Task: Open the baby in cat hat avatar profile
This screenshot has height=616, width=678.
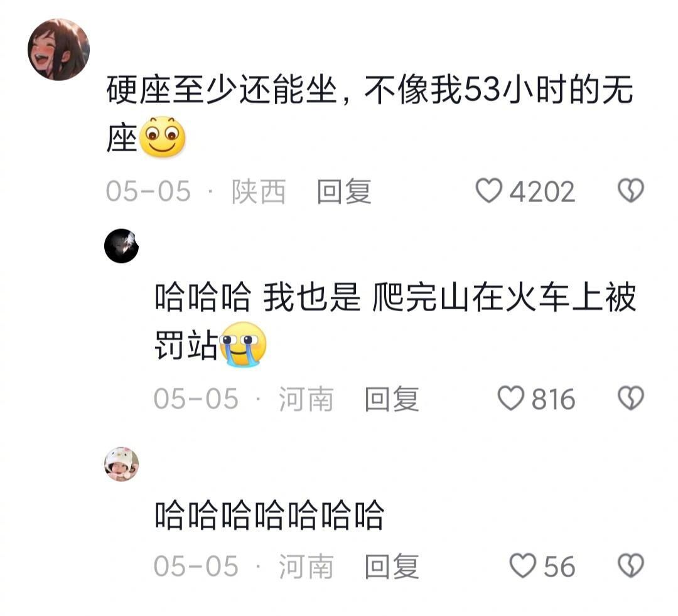Action: coord(122,464)
